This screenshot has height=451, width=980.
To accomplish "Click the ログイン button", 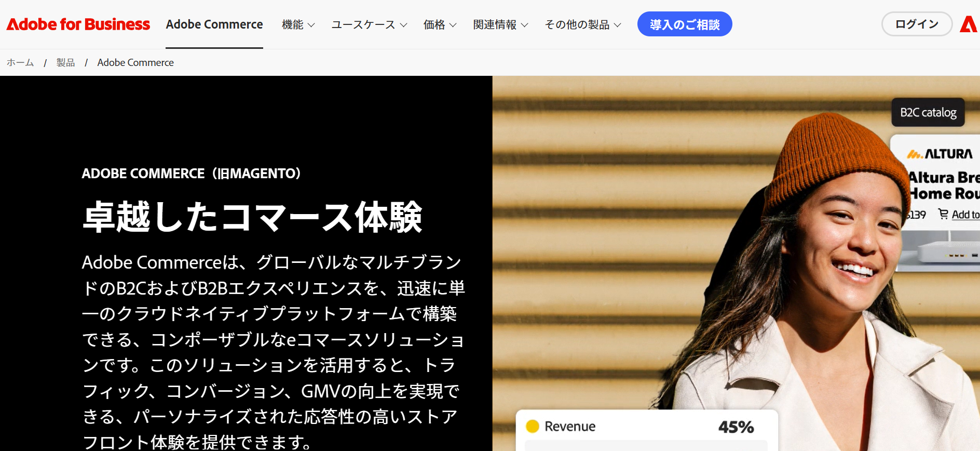I will click(x=917, y=24).
